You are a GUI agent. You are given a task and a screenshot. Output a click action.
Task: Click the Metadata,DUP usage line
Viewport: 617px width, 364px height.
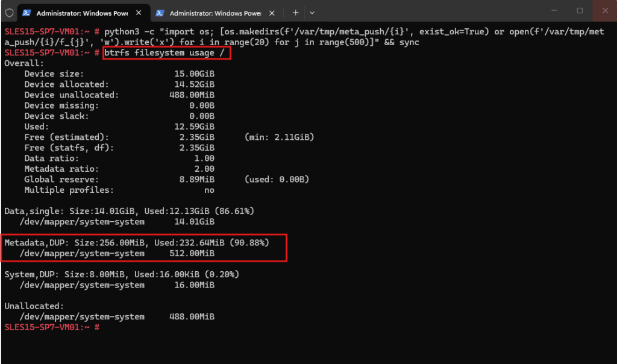tap(137, 243)
